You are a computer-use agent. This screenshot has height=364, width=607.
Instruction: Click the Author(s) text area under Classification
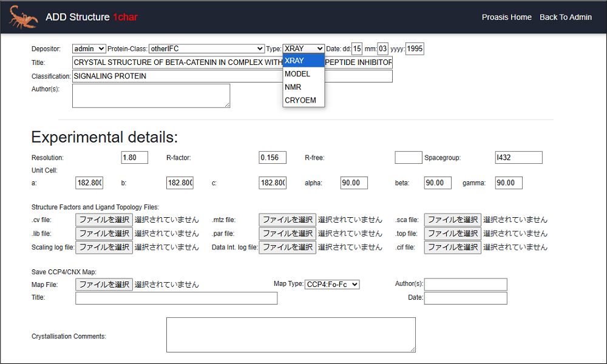click(151, 96)
